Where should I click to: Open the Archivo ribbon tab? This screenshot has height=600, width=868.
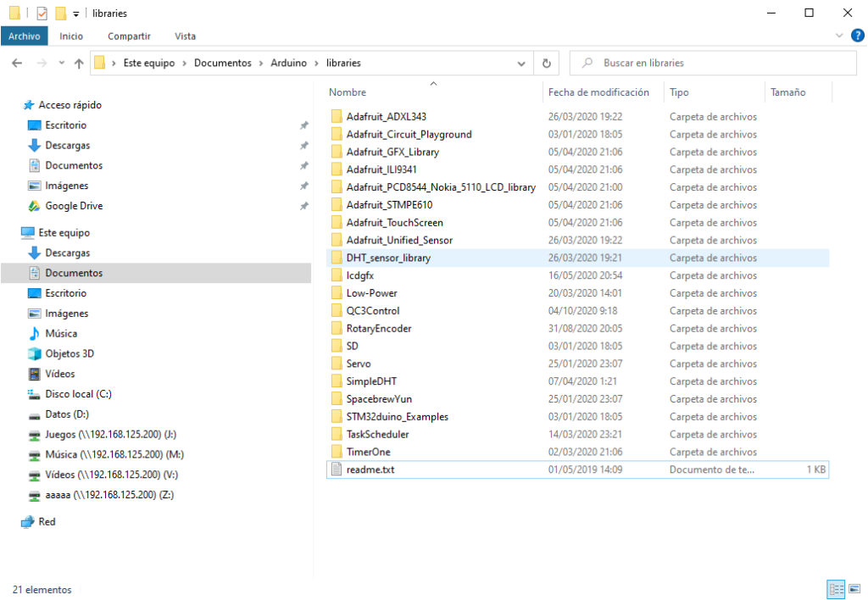pyautogui.click(x=25, y=36)
